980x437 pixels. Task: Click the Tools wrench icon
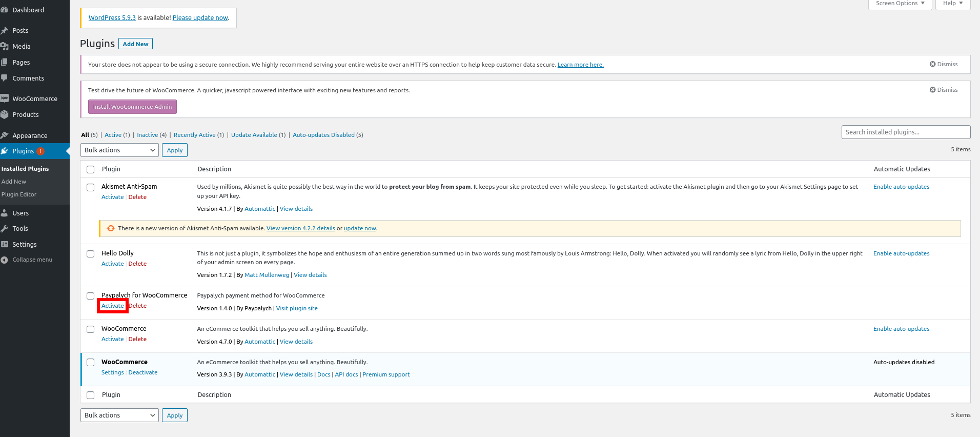[4, 228]
